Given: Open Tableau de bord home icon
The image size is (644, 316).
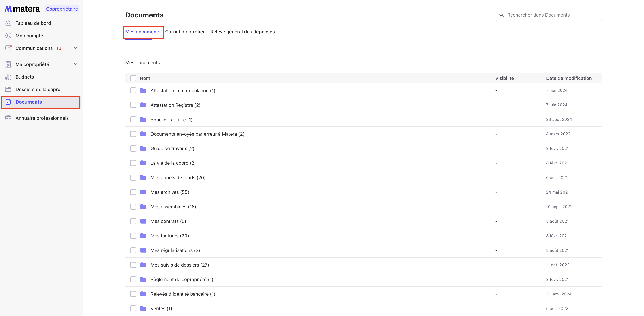Looking at the screenshot, I should [x=8, y=23].
